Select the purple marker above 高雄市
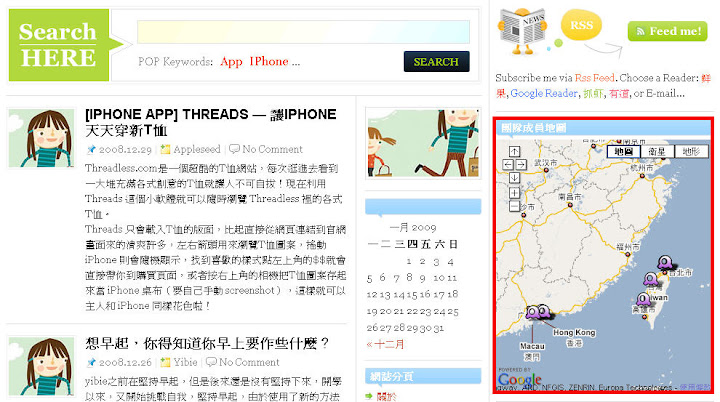Image resolution: width=720 pixels, height=402 pixels. point(643,300)
